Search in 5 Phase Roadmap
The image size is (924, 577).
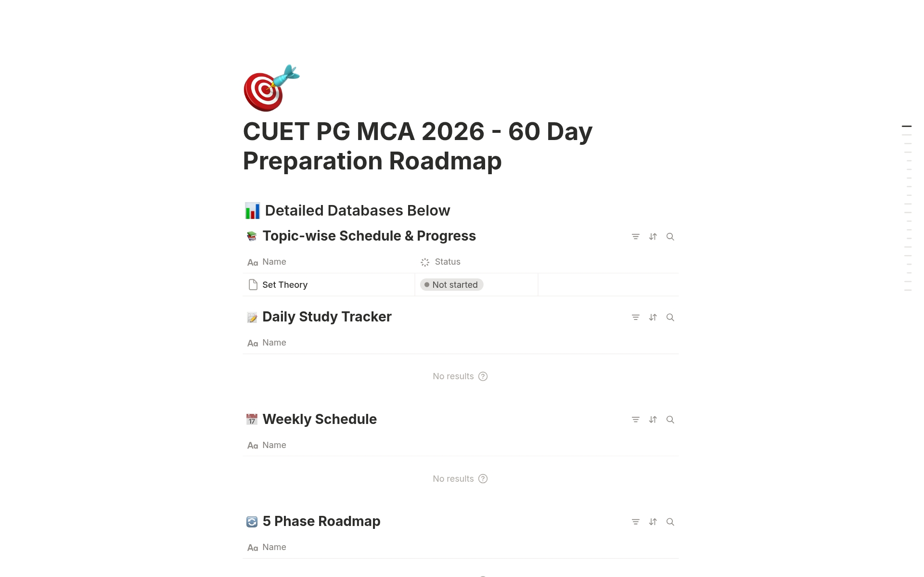tap(670, 522)
